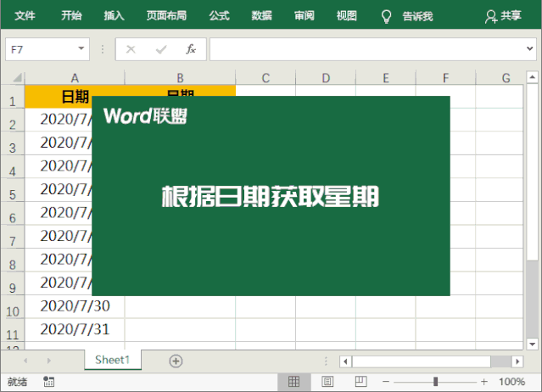Switch to Normal view
Screen dimensions: 542x392
pyautogui.click(x=294, y=382)
